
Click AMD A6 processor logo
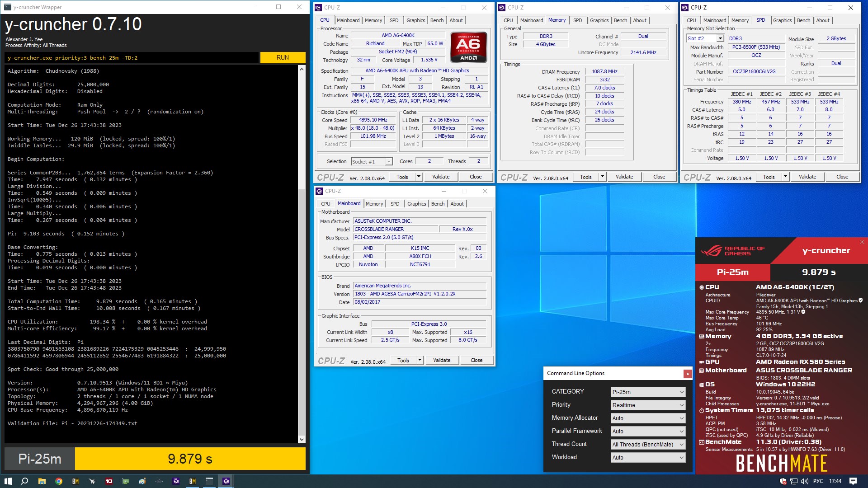click(x=468, y=47)
